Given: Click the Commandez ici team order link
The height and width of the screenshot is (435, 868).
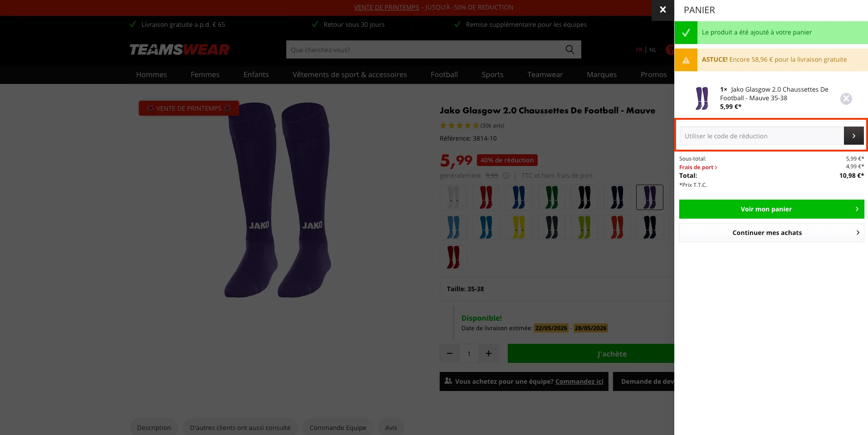Looking at the screenshot, I should coord(579,381).
